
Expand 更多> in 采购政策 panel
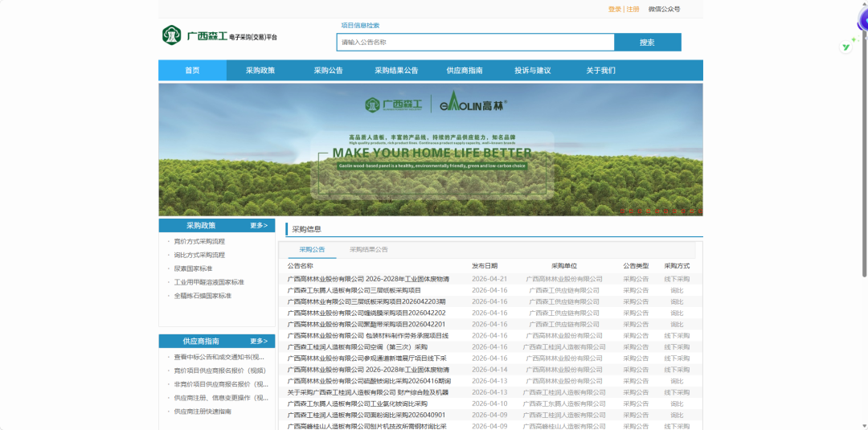[x=259, y=225]
